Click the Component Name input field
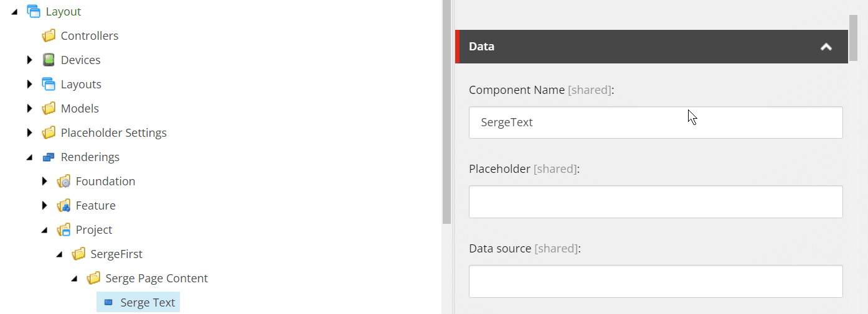868x314 pixels. tap(656, 122)
